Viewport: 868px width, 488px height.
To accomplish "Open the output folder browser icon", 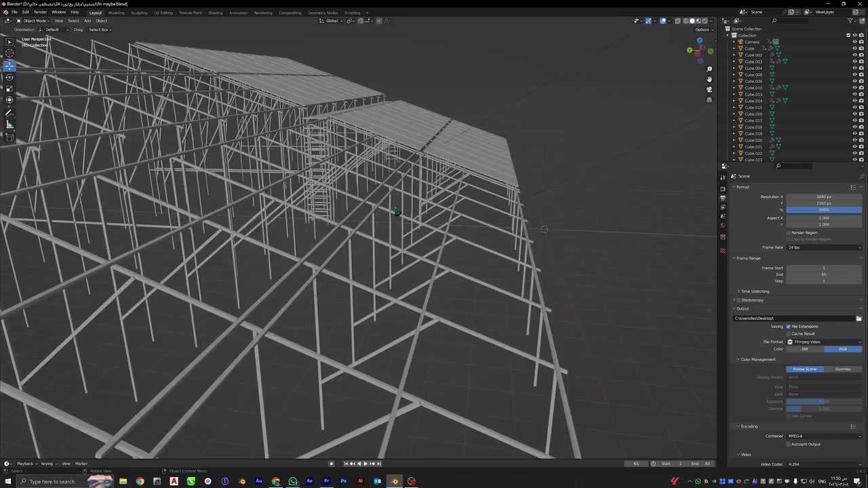I will 859,319.
